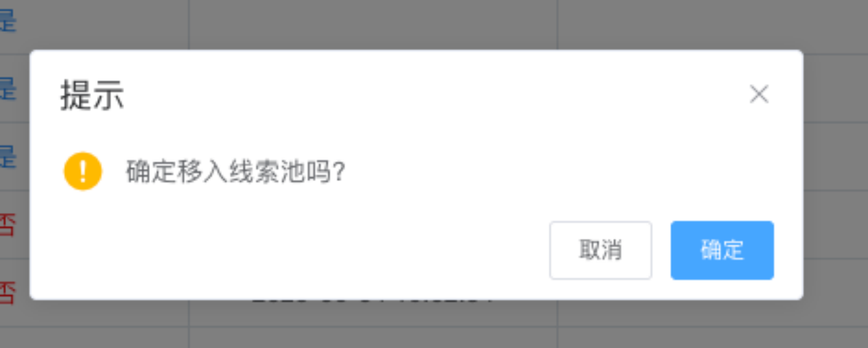
Task: Click the 提示 dialog title
Action: tap(92, 95)
